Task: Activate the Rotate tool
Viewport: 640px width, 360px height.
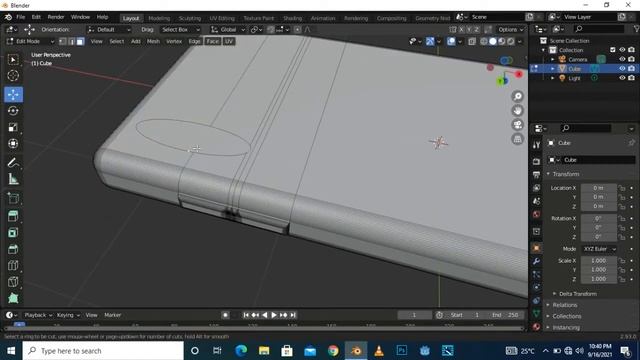Action: [x=13, y=111]
